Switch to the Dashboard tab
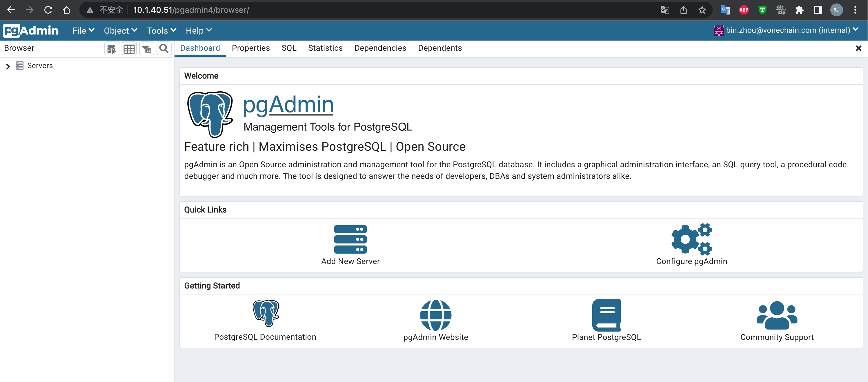The width and height of the screenshot is (868, 382). (x=200, y=48)
